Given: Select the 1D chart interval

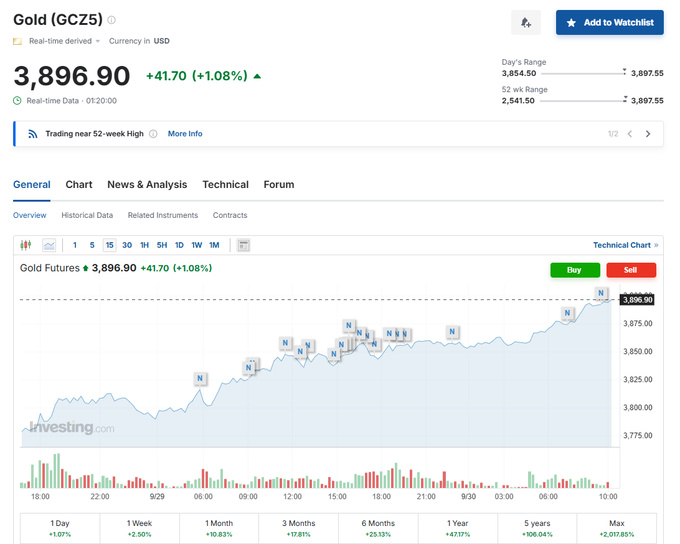Looking at the screenshot, I should 179,245.
